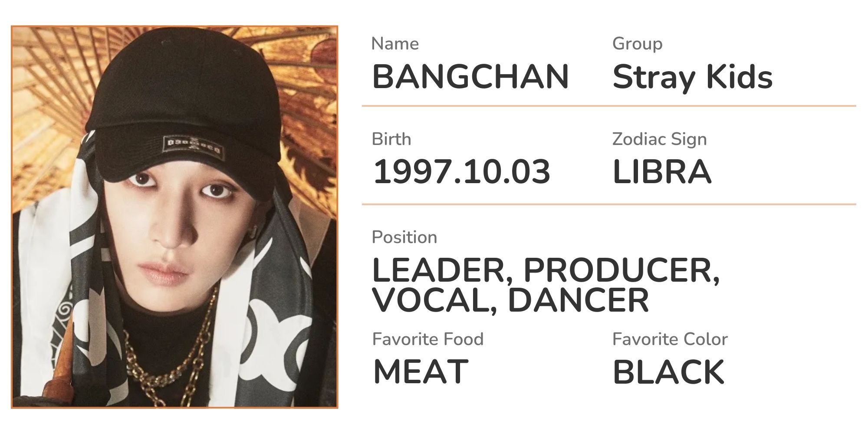
Task: Click the Position field label
Action: [x=404, y=237]
